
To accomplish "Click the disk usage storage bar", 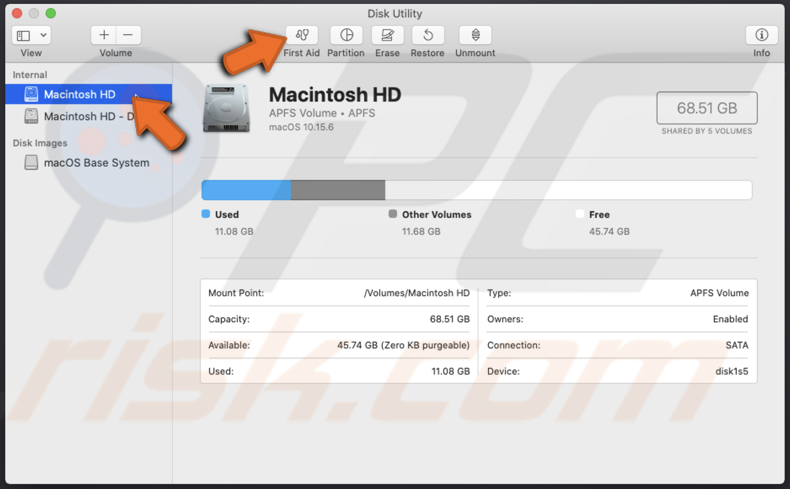I will click(476, 190).
